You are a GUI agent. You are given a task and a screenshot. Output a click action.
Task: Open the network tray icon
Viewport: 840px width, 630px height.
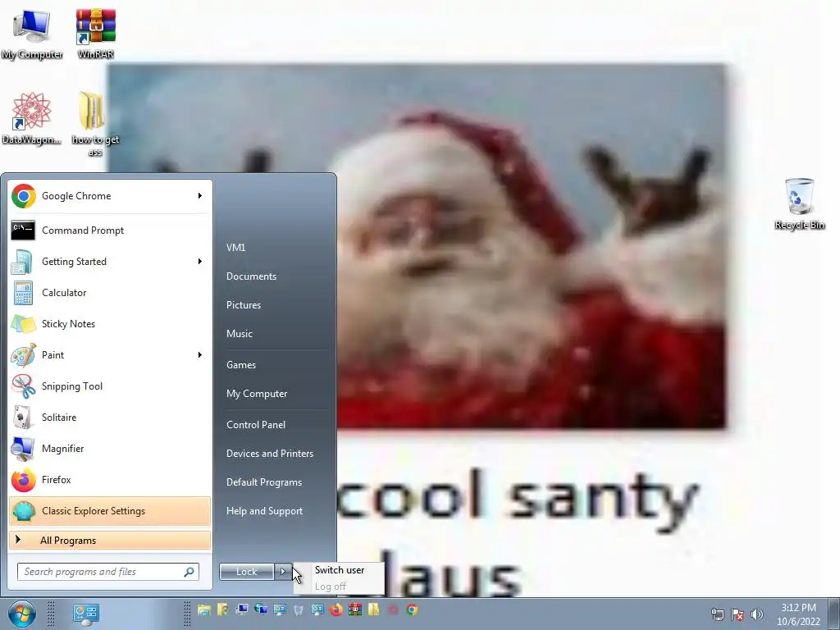[717, 614]
